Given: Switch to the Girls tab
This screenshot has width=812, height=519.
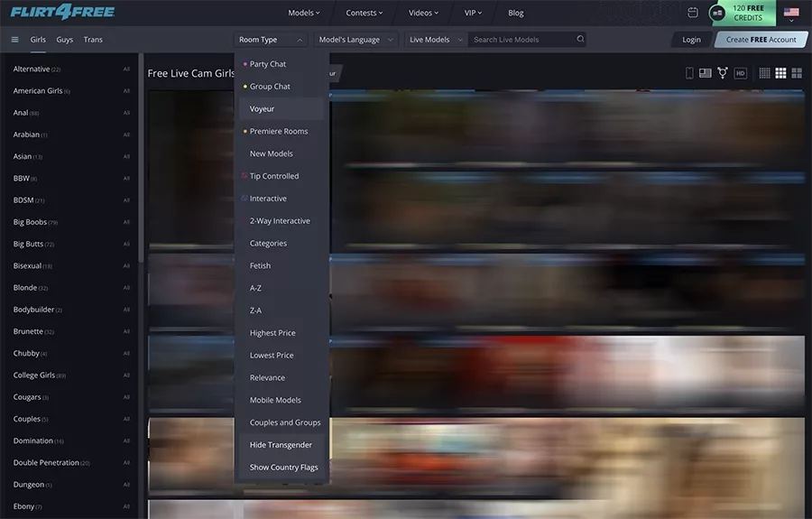Looking at the screenshot, I should coord(38,40).
